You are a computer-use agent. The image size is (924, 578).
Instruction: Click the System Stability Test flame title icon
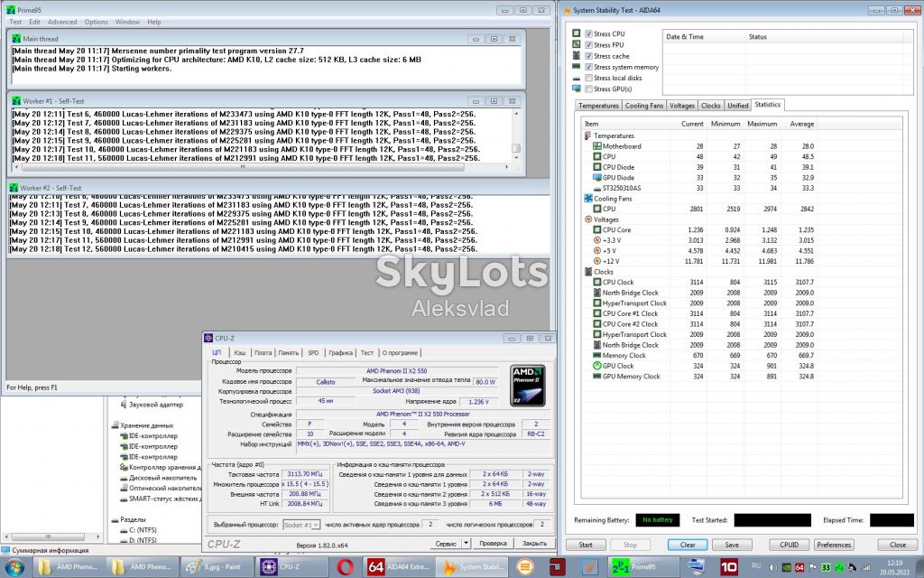568,10
